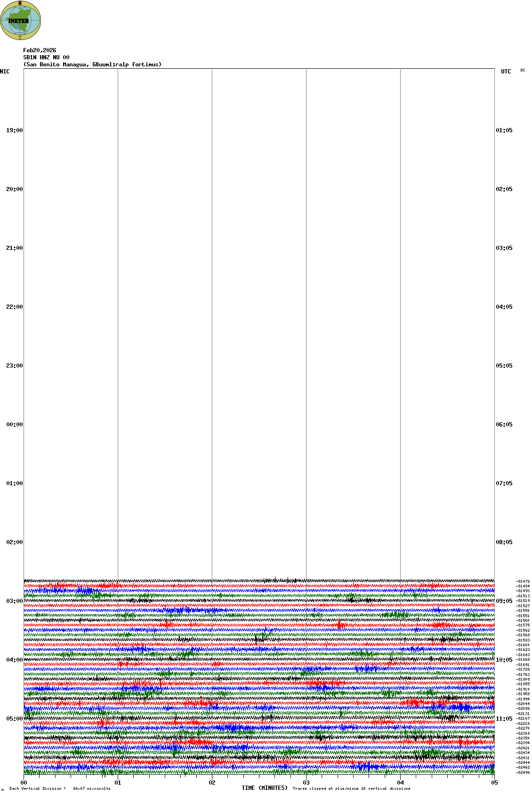This screenshot has height=795, width=532.
Task: Click the UTC time axis header
Action: [x=506, y=72]
